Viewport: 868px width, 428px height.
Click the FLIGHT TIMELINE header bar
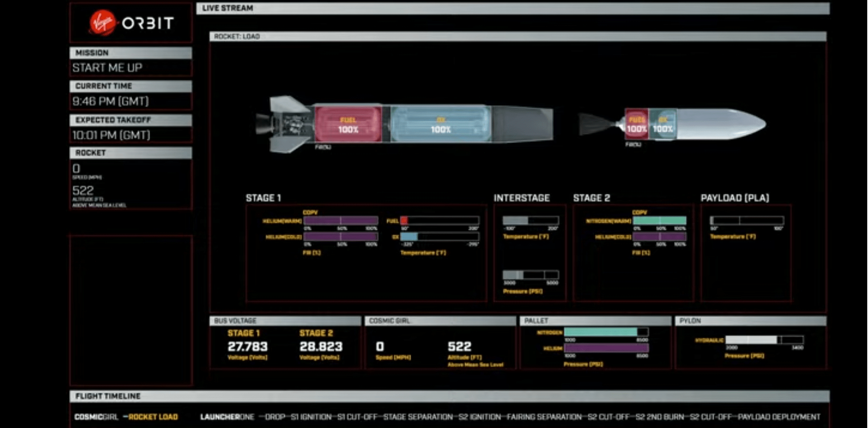450,396
